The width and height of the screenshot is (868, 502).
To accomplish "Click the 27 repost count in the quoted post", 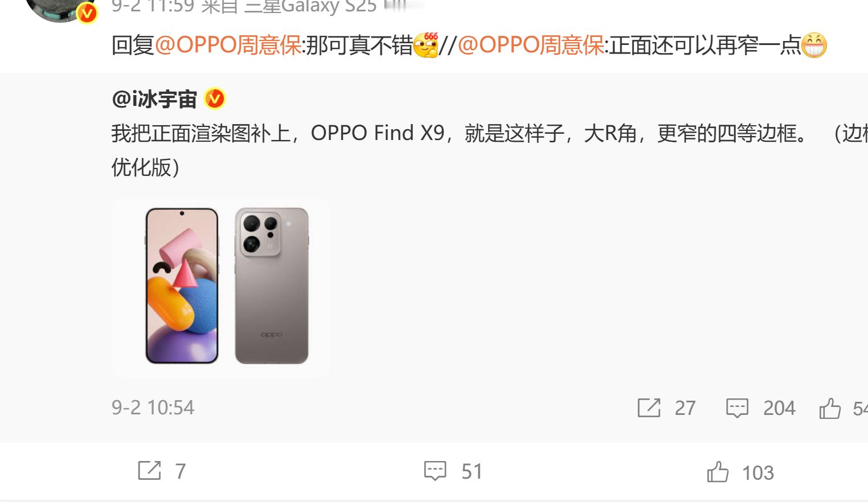I will 685,408.
